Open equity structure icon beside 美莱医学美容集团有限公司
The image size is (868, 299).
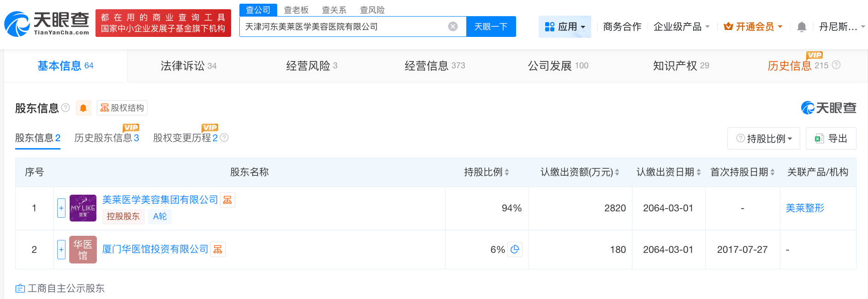tap(227, 200)
